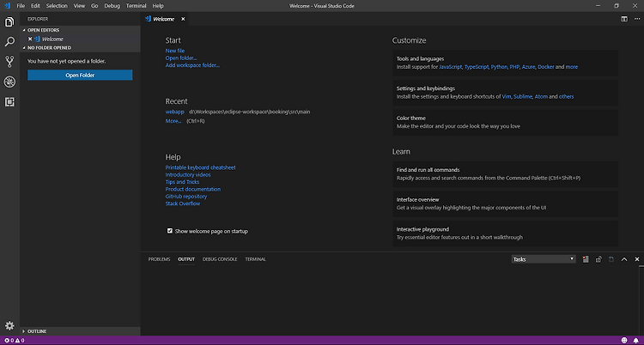Open the View menu
644x345 pixels.
79,6
